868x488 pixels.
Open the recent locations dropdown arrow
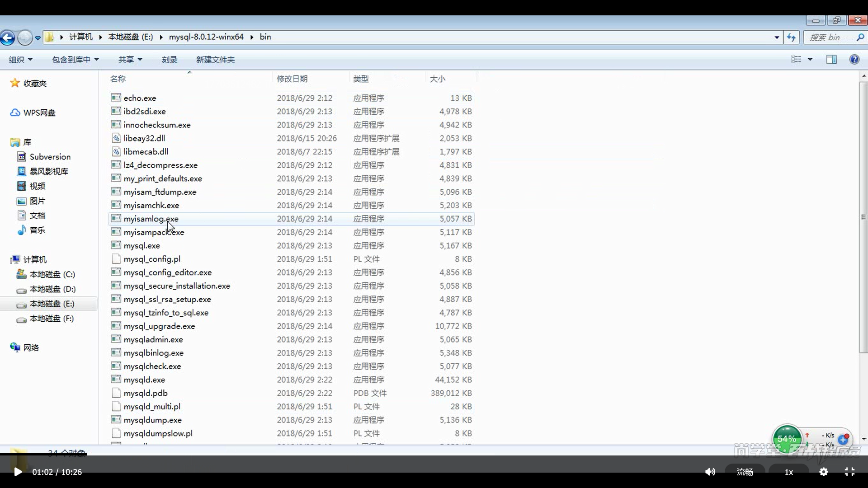(x=38, y=38)
